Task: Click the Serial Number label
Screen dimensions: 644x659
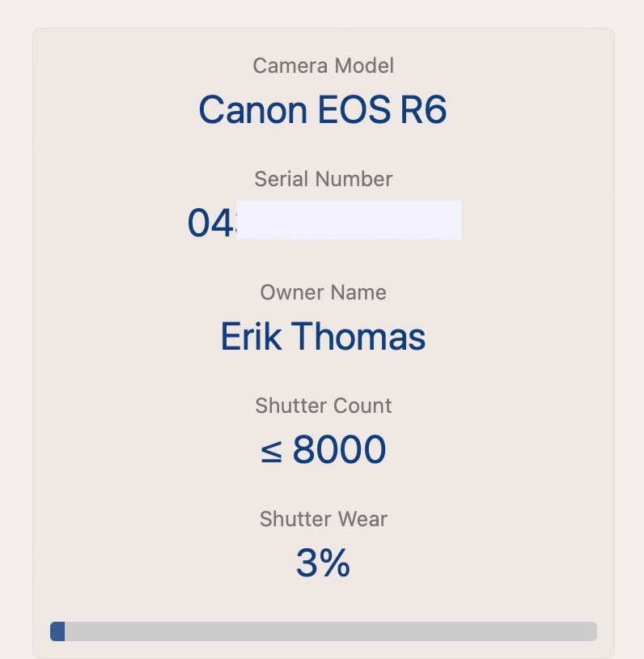Action: (323, 179)
